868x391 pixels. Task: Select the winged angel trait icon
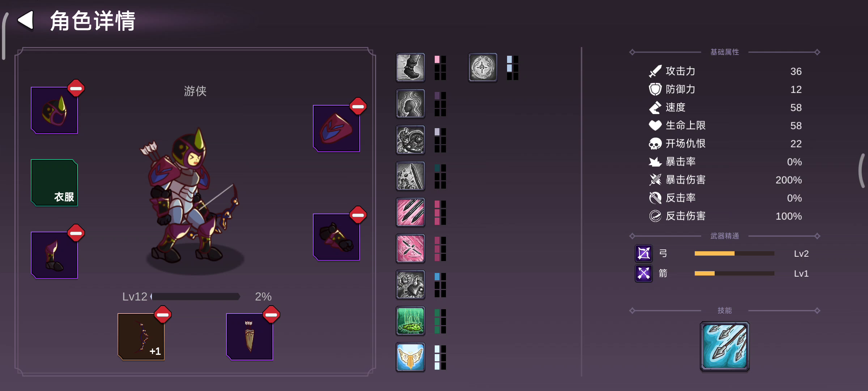tap(410, 357)
